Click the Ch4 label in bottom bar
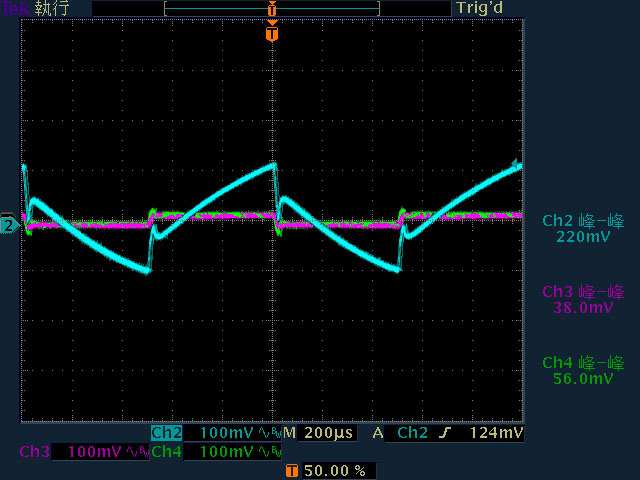The height and width of the screenshot is (480, 640). (167, 451)
